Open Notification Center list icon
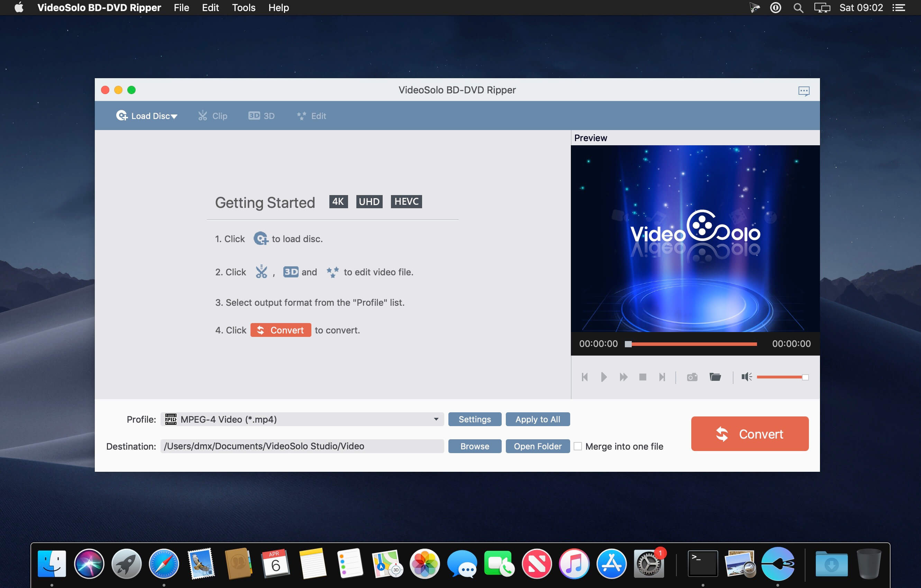 coord(899,8)
